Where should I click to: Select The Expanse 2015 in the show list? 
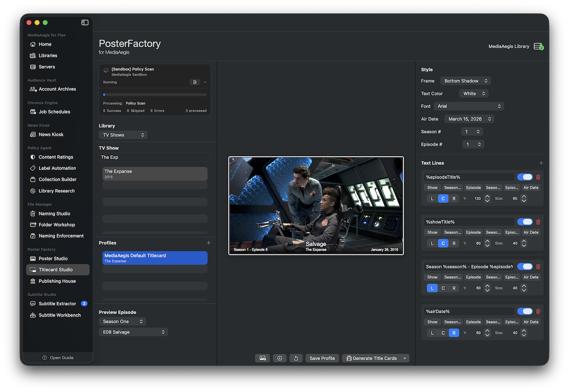(x=155, y=174)
